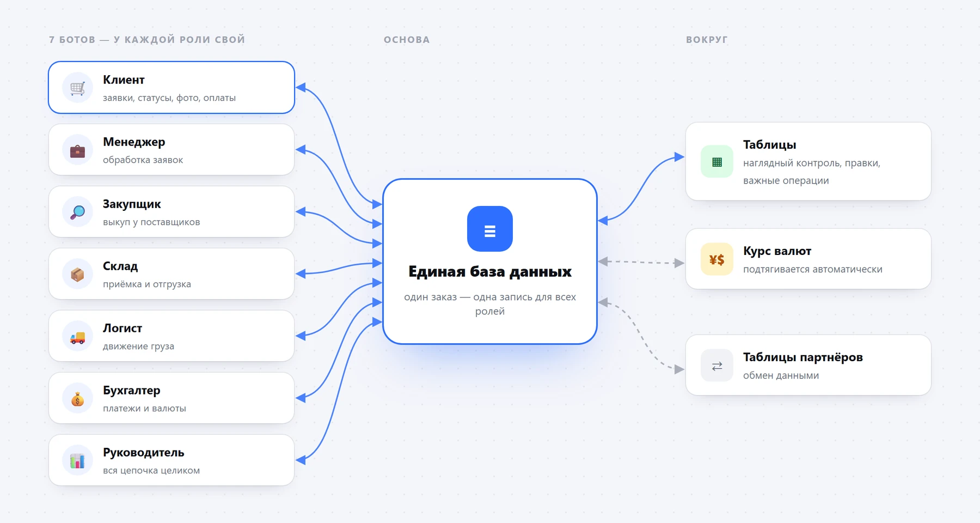Click text 'платежи и валюты'

144,409
